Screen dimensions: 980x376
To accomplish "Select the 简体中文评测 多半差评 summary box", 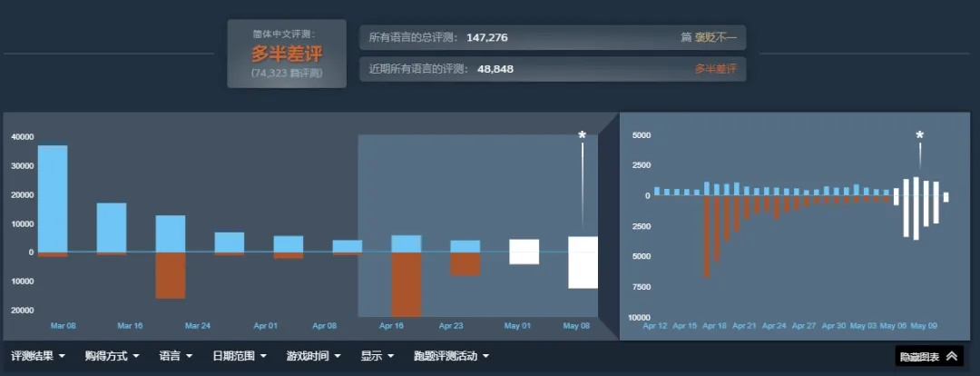I will click(x=287, y=54).
